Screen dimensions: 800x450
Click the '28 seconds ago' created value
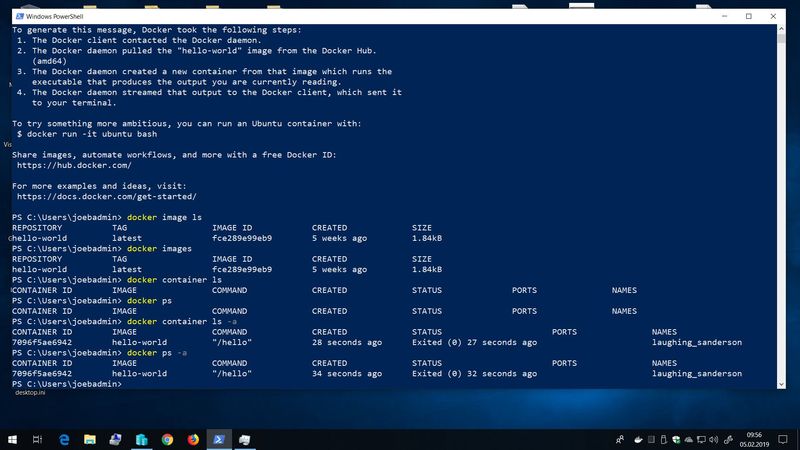click(x=347, y=342)
